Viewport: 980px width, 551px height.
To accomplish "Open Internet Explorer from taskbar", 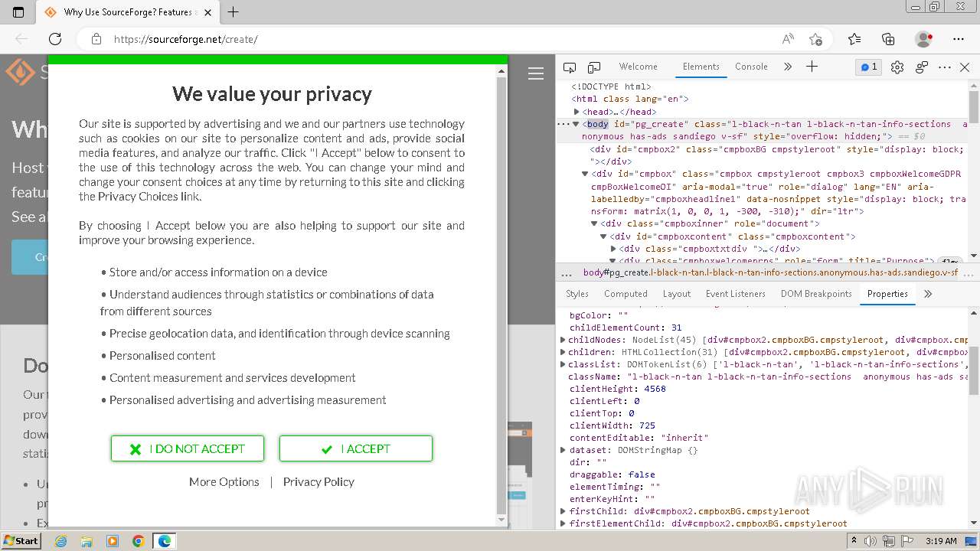I will [60, 541].
